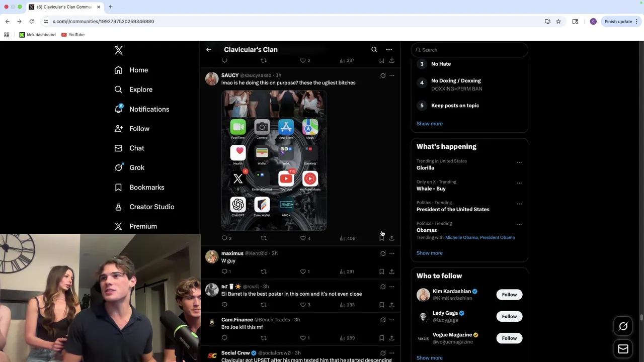Open more menu on maximus's post
The image size is (644, 362).
(x=392, y=253)
